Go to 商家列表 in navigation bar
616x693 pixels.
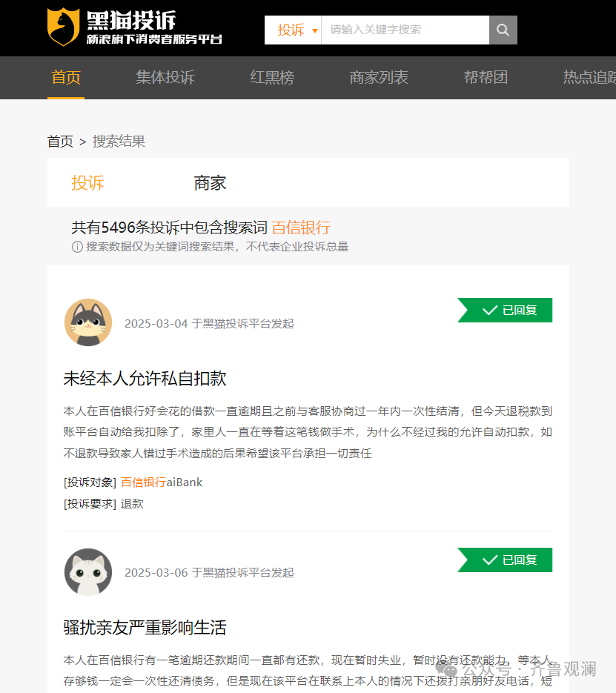point(379,77)
